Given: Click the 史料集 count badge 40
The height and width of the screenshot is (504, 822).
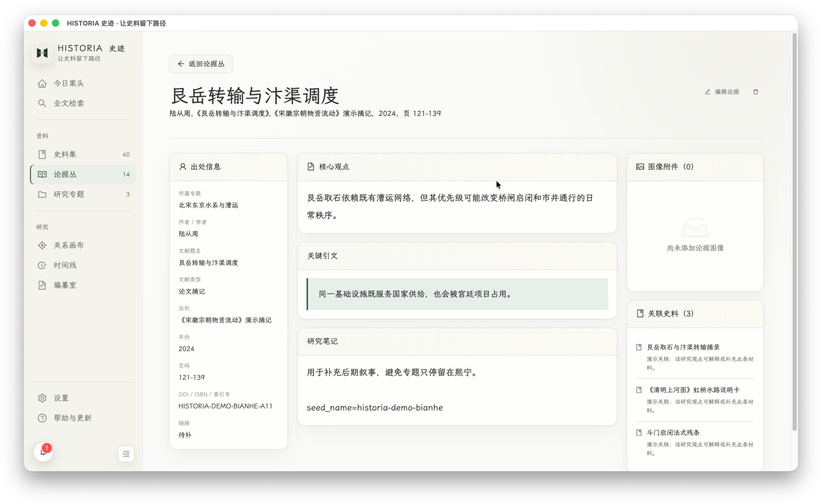Looking at the screenshot, I should 126,154.
